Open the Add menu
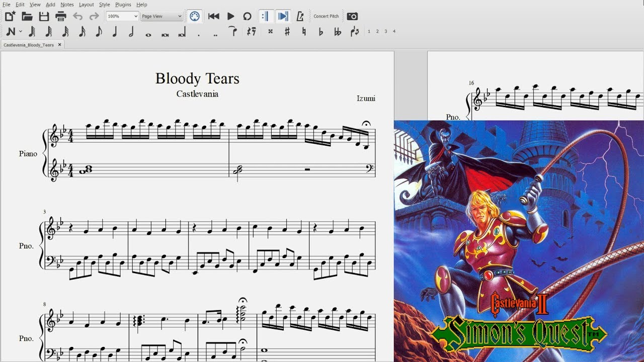 (x=50, y=5)
